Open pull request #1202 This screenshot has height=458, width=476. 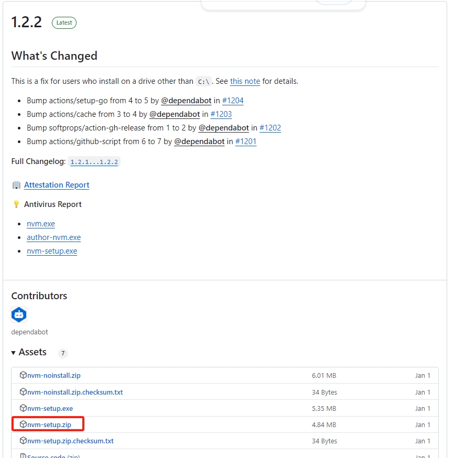point(270,128)
